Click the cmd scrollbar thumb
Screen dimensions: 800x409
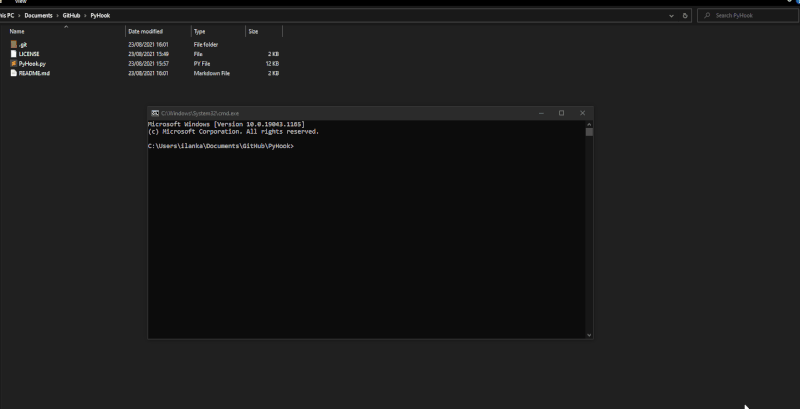[x=589, y=132]
